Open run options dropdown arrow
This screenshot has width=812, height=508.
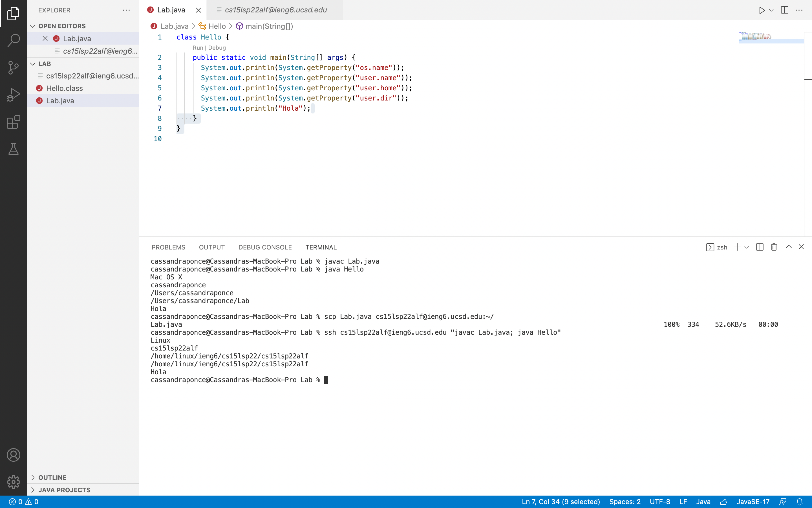click(x=771, y=10)
